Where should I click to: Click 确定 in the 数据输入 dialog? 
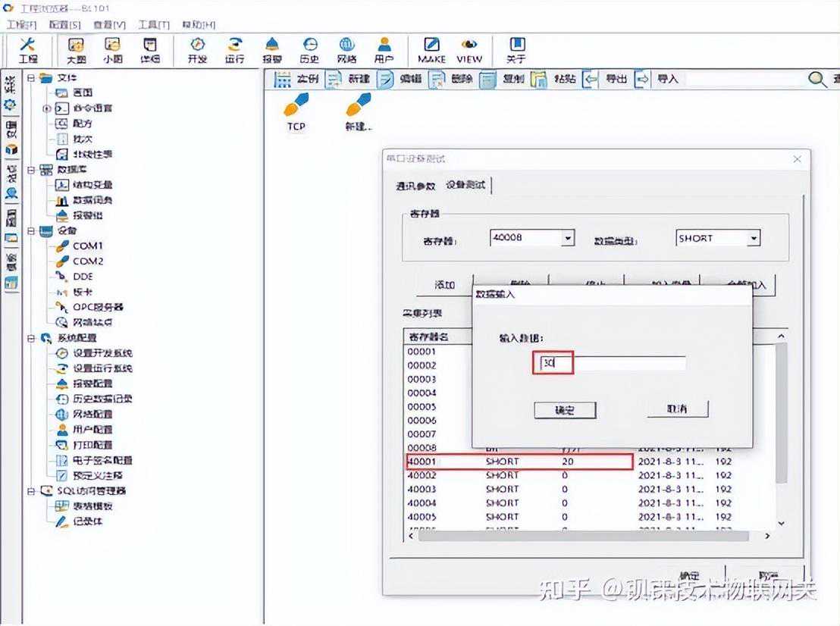pyautogui.click(x=565, y=410)
